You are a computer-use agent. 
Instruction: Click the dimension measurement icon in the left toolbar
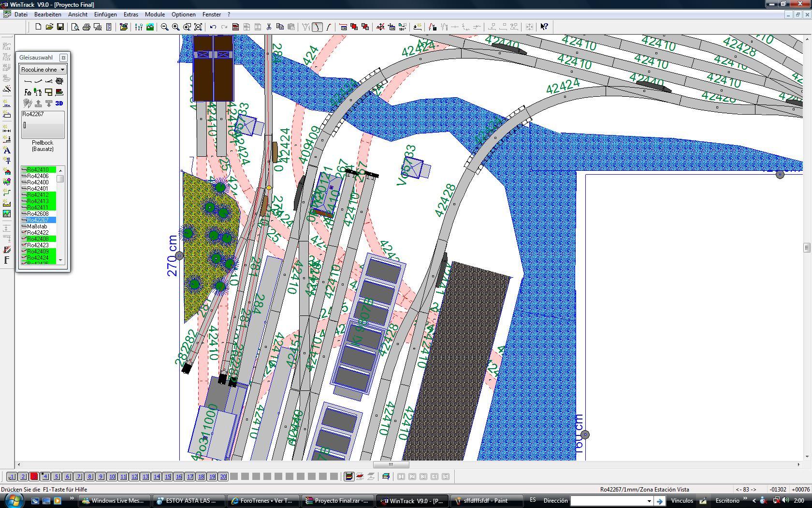point(7,130)
